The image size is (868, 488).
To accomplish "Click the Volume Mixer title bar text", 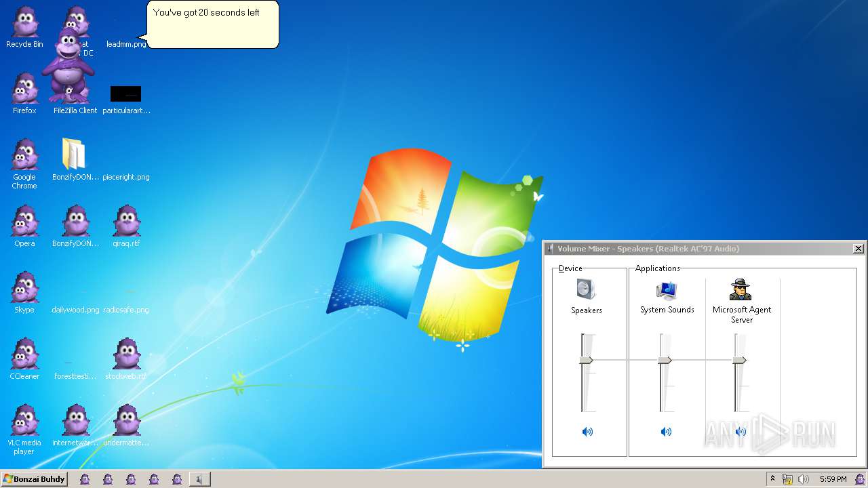I will point(648,249).
